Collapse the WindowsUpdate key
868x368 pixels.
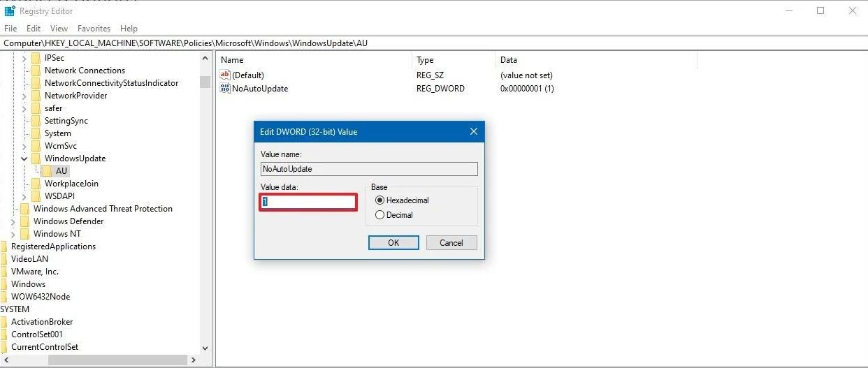24,159
